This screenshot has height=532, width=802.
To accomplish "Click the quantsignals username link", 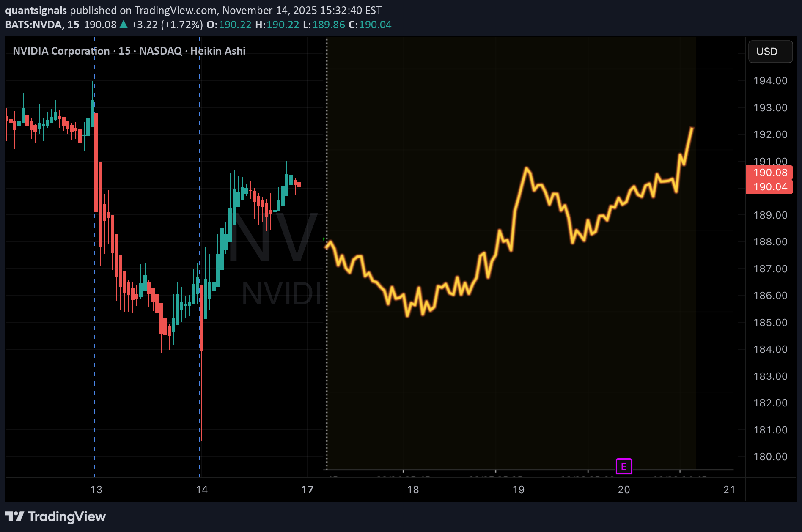I will point(36,10).
